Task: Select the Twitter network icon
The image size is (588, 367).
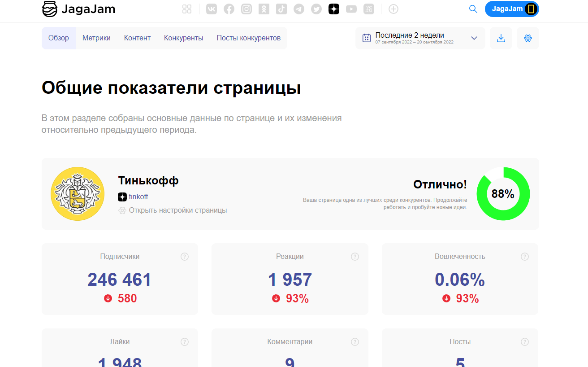Action: coord(316,9)
